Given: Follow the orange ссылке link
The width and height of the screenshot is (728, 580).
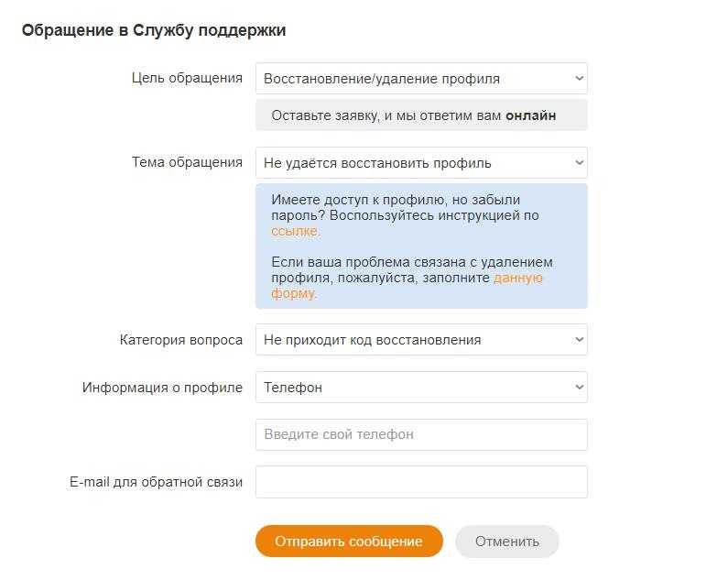Looking at the screenshot, I should point(294,231).
